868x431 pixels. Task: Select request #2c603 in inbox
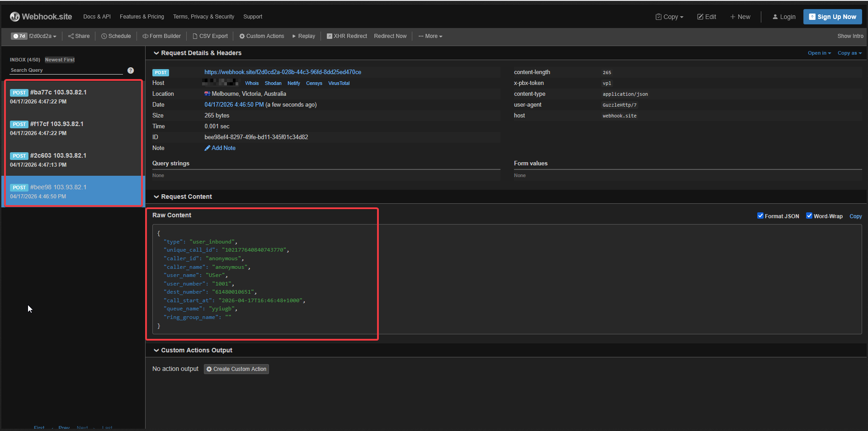(73, 160)
